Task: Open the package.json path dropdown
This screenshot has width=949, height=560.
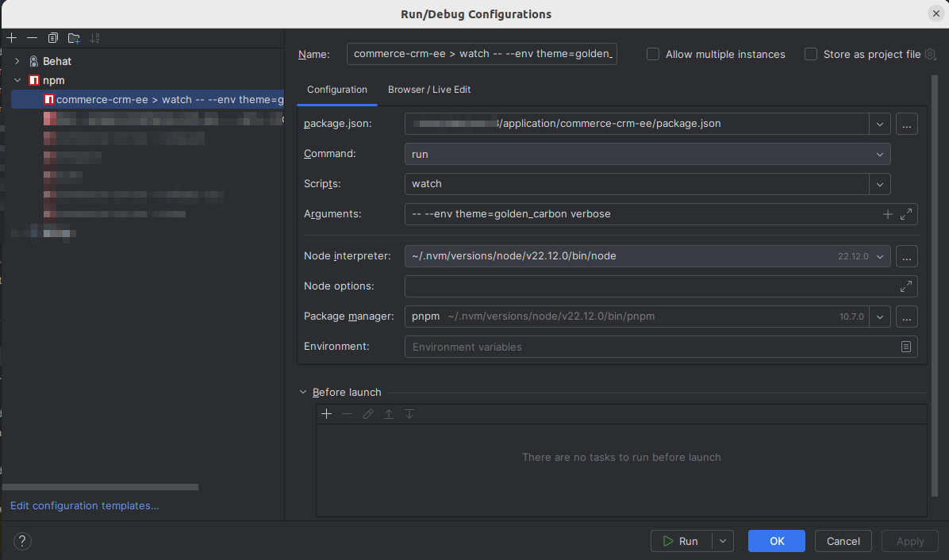Action: click(880, 124)
